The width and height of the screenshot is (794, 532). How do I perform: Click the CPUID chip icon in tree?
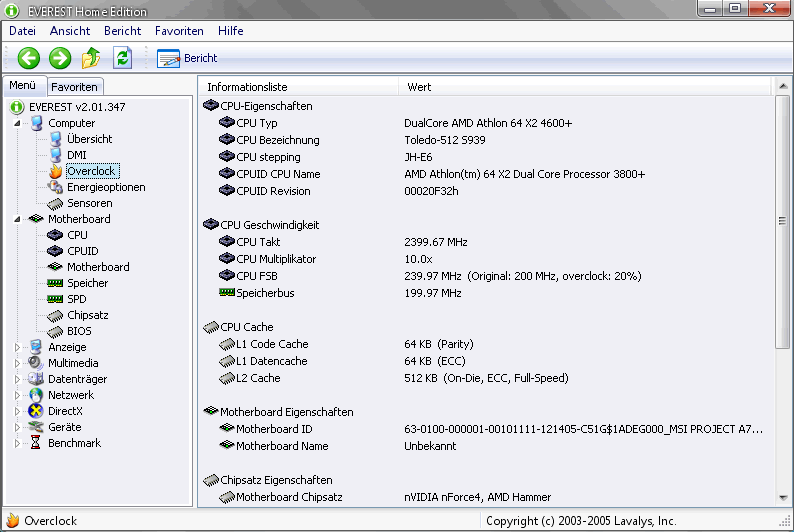(x=55, y=251)
